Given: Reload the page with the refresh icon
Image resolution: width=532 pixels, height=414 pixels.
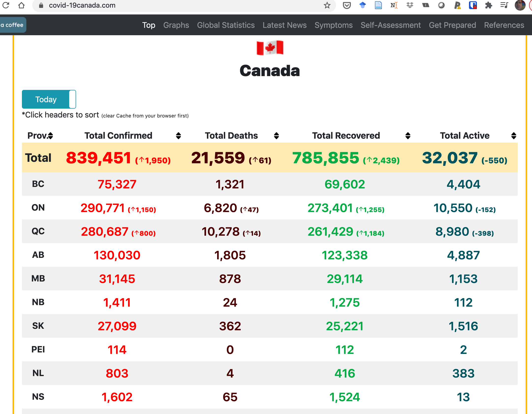Looking at the screenshot, I should click(x=6, y=5).
